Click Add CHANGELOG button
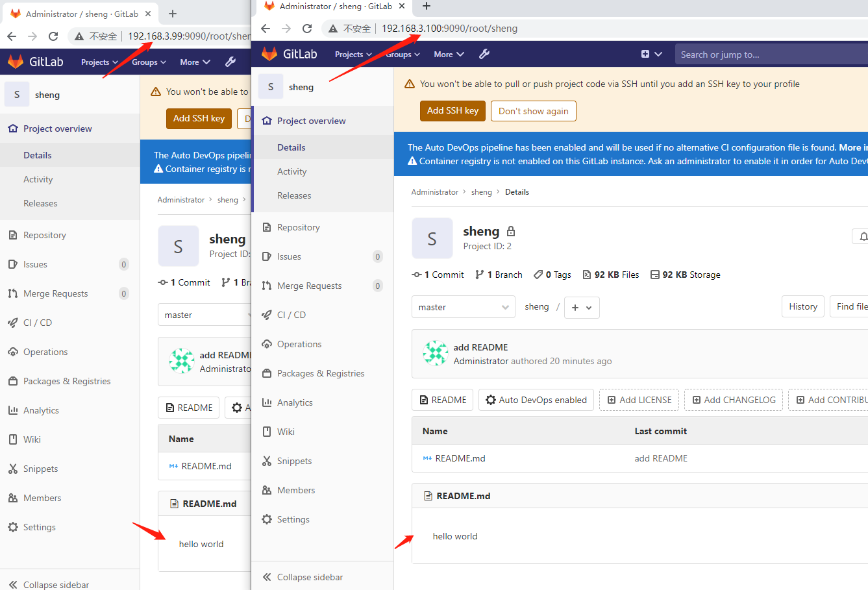This screenshot has width=868, height=590. [734, 400]
